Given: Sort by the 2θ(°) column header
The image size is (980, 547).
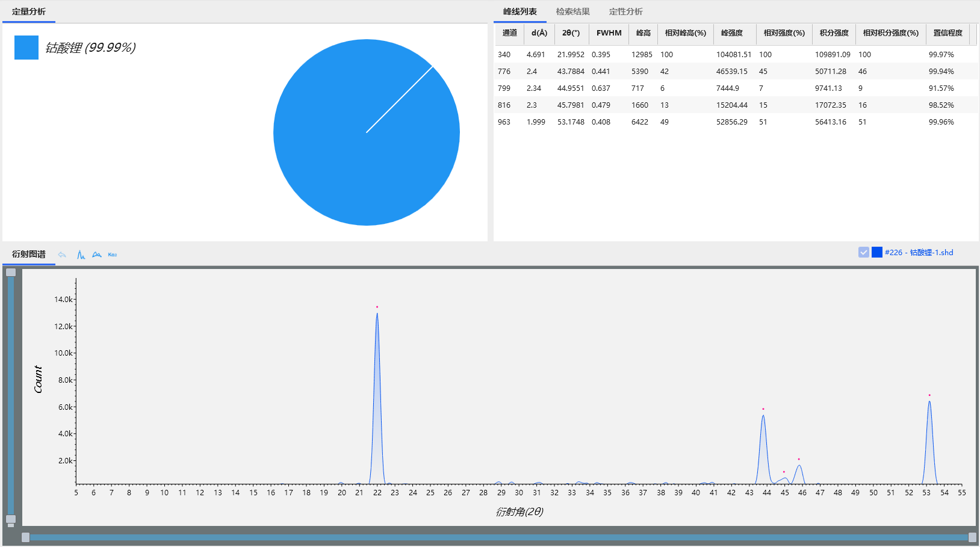Looking at the screenshot, I should point(571,33).
